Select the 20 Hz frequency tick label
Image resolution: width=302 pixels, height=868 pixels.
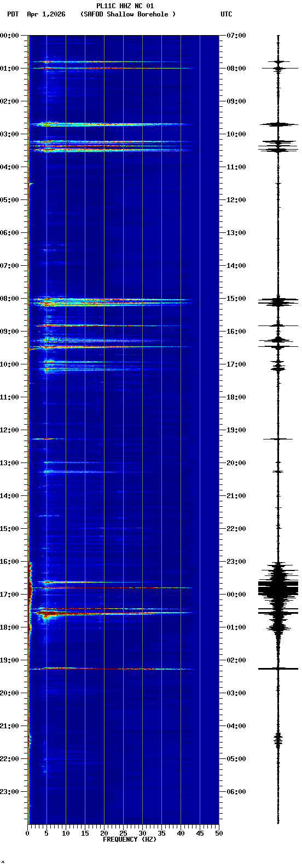pos(104,833)
